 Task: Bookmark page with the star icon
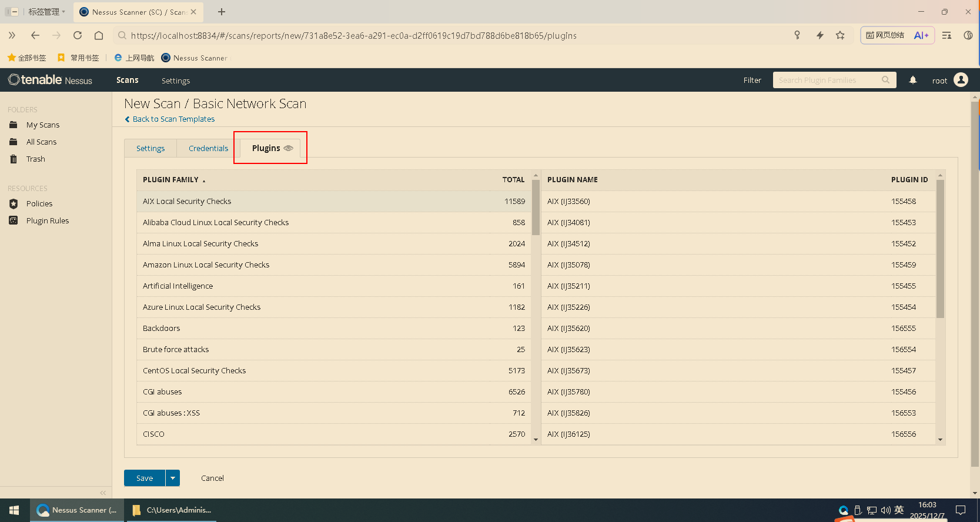840,35
